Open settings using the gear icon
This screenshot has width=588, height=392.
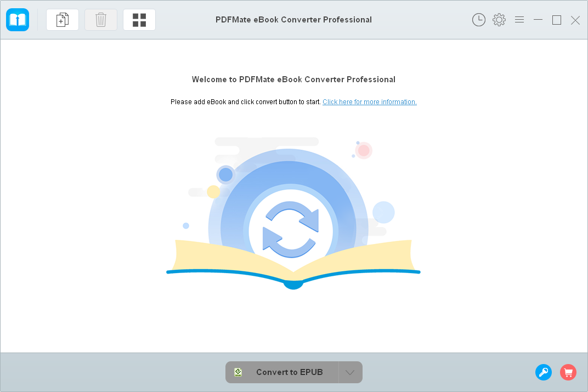[499, 20]
